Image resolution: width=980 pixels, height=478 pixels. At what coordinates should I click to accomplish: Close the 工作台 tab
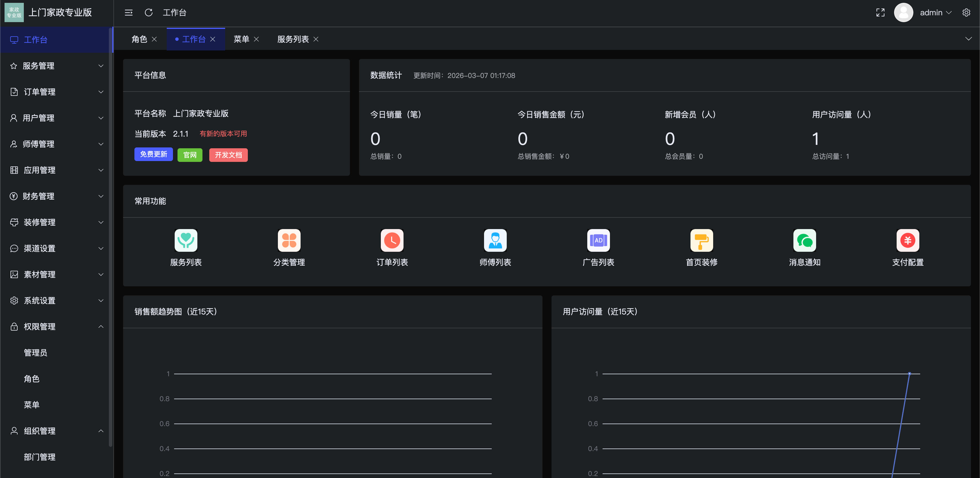point(213,39)
